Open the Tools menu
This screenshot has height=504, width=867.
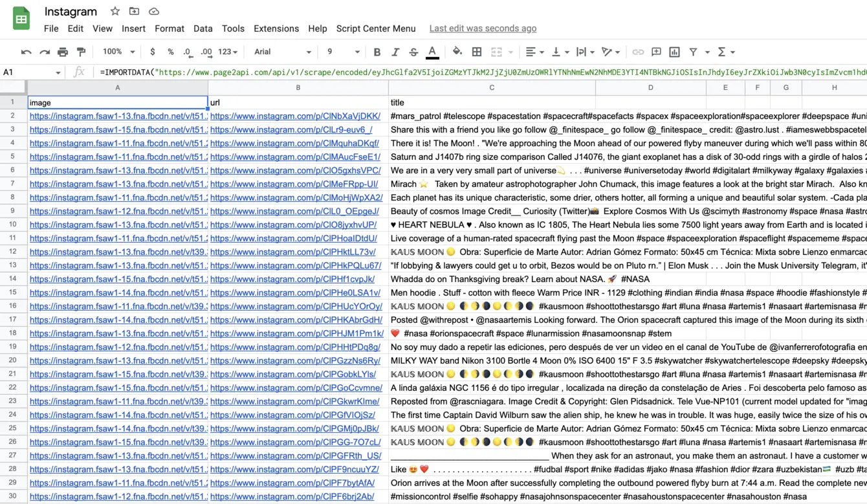(x=233, y=28)
